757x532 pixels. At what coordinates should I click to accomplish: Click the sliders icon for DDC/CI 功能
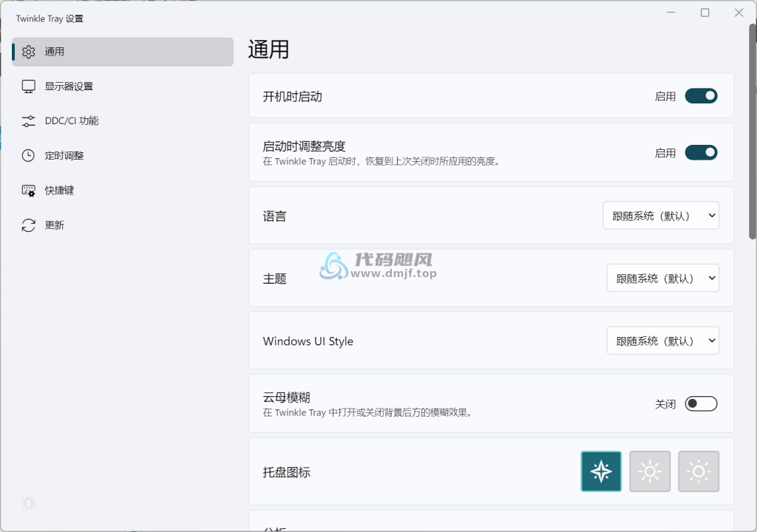[29, 121]
